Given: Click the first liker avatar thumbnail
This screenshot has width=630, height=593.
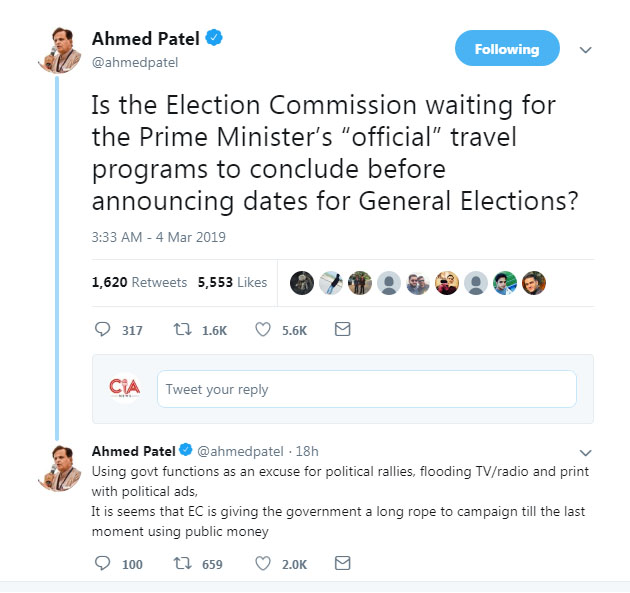Looking at the screenshot, I should coord(301,282).
